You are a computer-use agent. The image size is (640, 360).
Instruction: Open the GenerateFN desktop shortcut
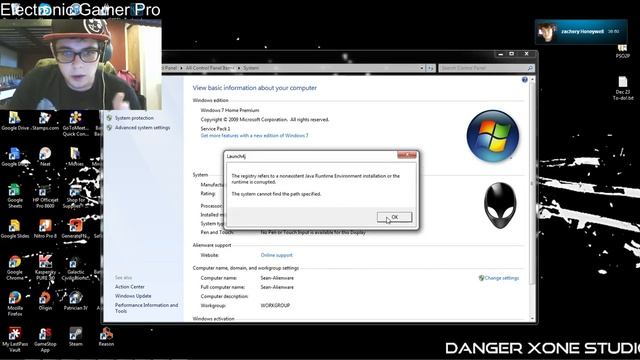click(76, 229)
